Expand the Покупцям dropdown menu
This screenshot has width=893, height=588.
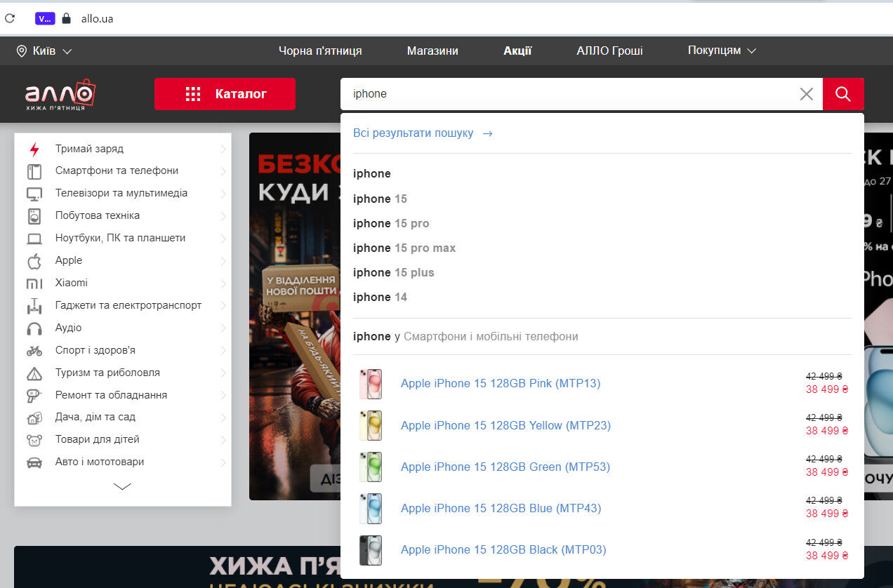coord(722,51)
